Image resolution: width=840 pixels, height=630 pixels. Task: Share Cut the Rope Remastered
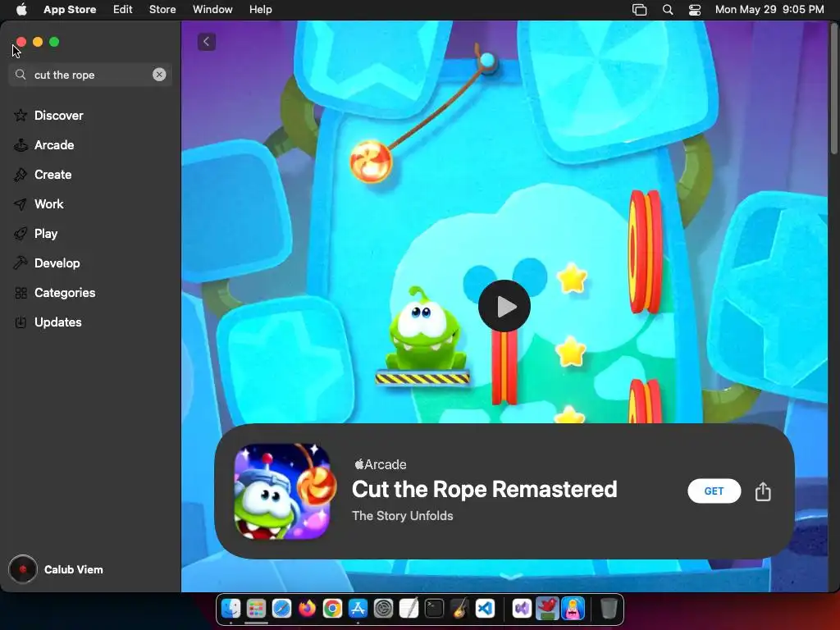point(763,491)
